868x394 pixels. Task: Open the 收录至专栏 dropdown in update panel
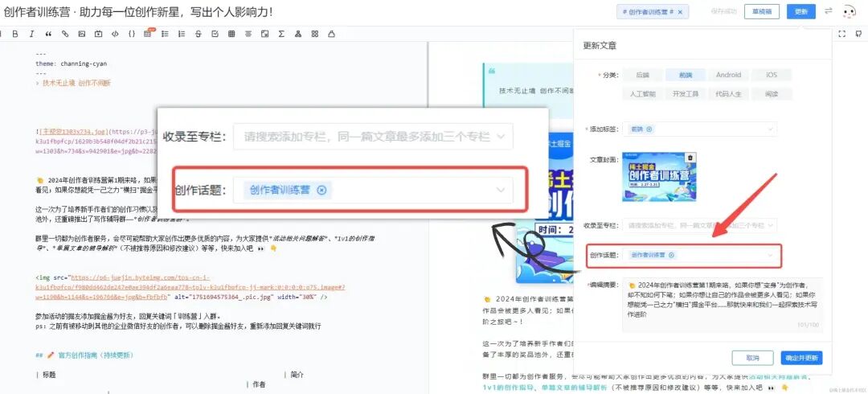click(x=700, y=225)
